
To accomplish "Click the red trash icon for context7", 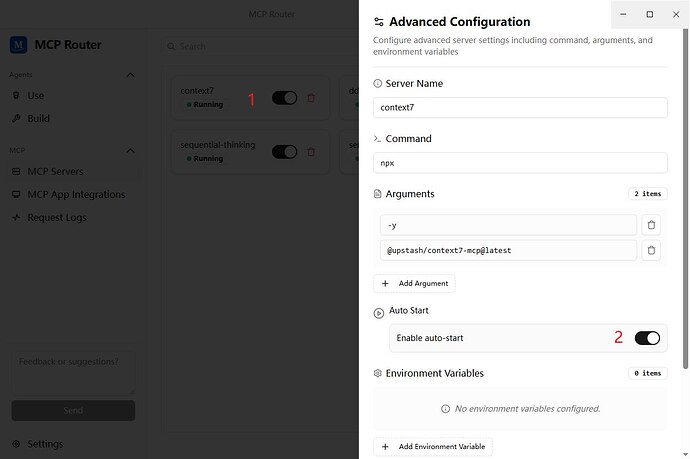I will coord(311,98).
